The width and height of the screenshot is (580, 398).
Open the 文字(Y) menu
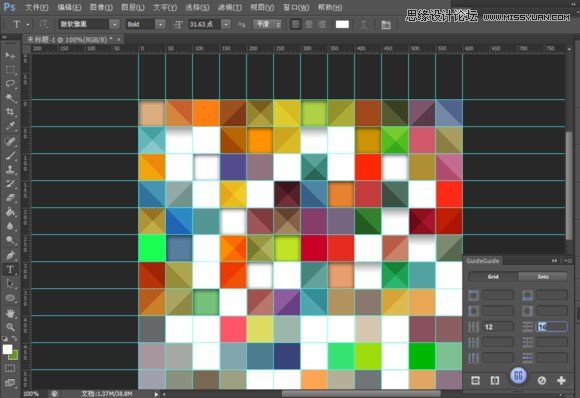(165, 7)
